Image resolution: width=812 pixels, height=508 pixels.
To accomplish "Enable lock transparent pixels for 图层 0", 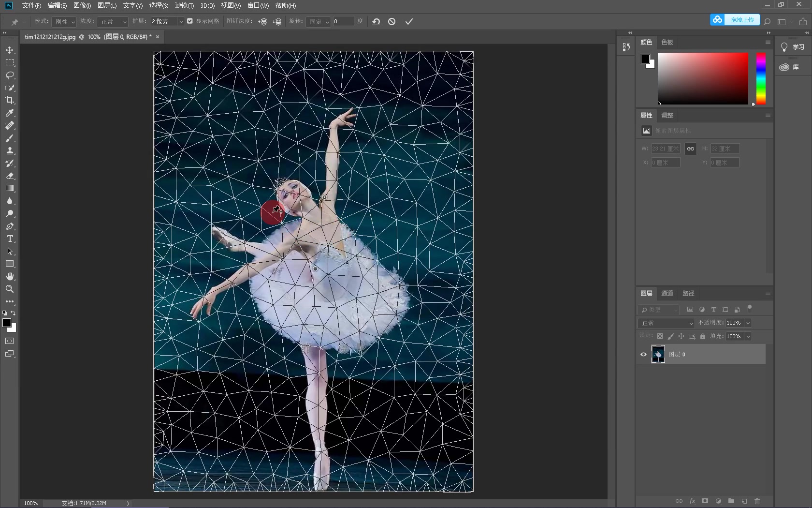I will pos(660,336).
